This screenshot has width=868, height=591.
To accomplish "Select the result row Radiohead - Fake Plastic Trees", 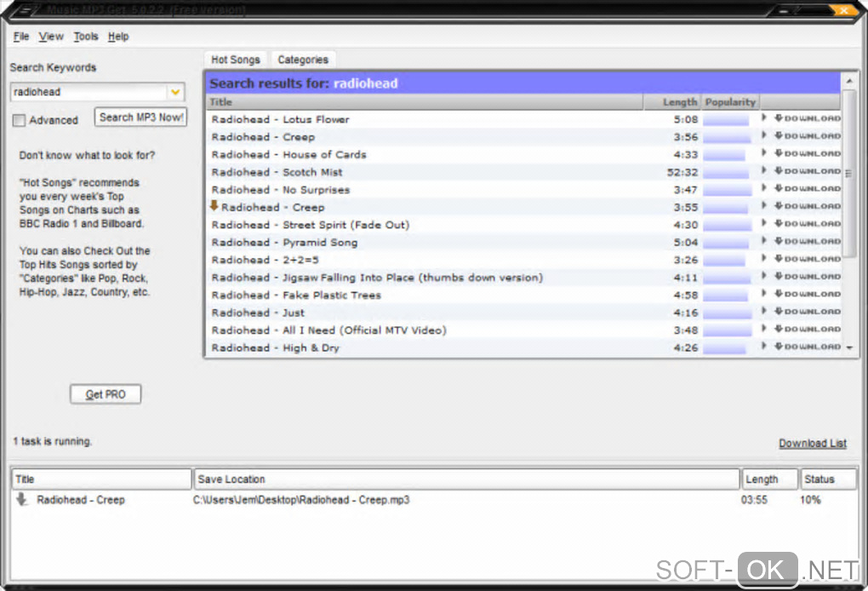I will point(523,295).
